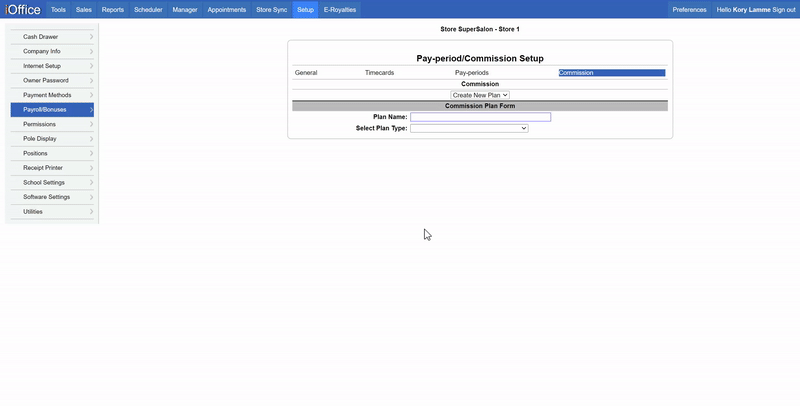Switch to the Pay-periods tab

pos(472,73)
